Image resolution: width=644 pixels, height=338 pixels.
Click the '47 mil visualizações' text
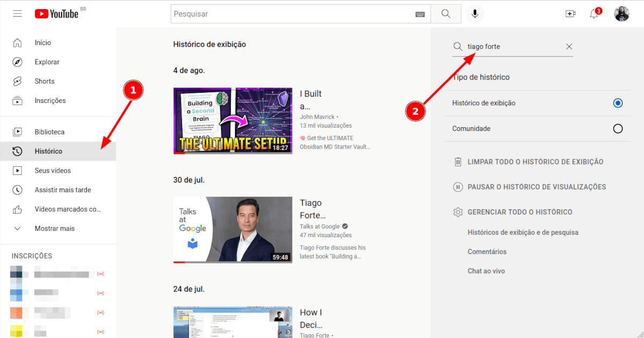click(x=326, y=235)
